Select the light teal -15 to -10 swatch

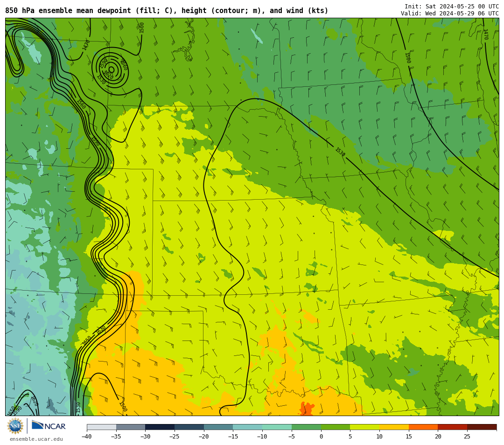click(x=248, y=427)
